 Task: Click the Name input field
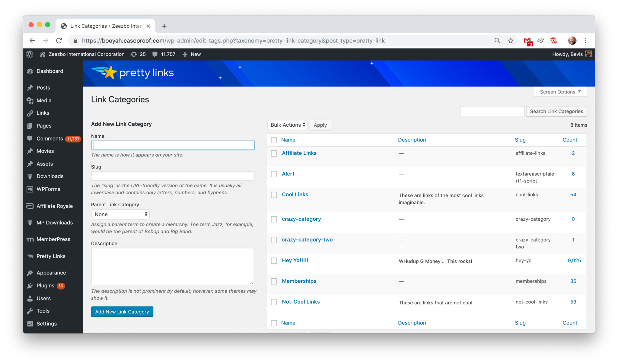172,145
